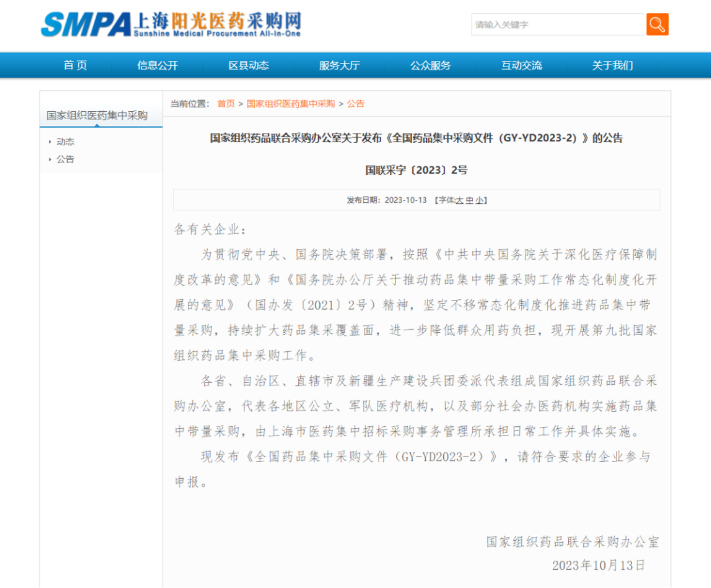This screenshot has height=588, width=711.
Task: Select the 国家组织医药集中采购 sidebar heading
Action: 97,115
